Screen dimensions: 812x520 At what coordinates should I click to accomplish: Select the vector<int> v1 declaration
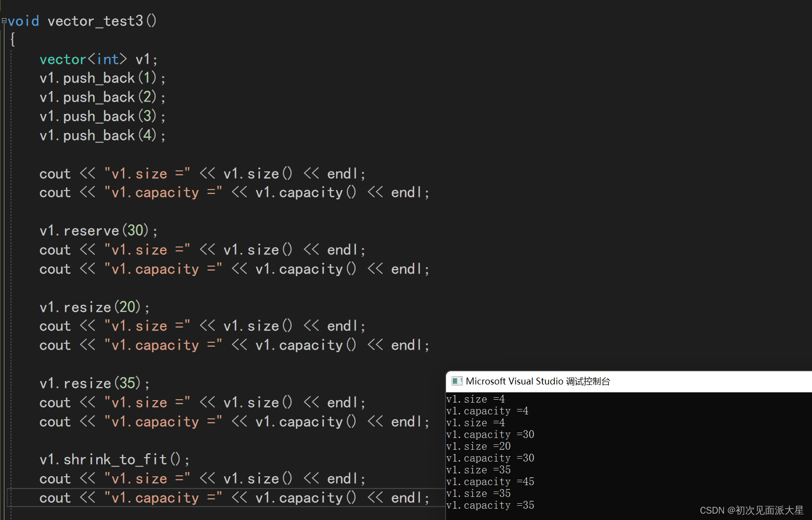pyautogui.click(x=98, y=59)
